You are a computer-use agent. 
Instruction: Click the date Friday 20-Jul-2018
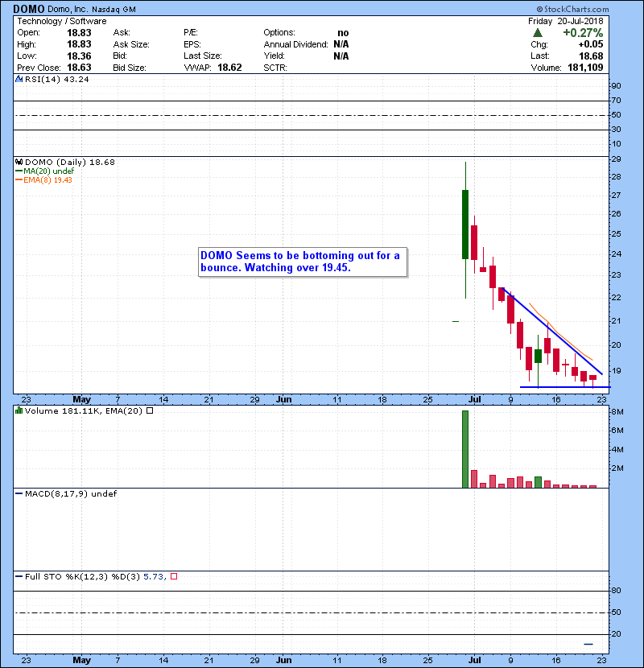566,21
